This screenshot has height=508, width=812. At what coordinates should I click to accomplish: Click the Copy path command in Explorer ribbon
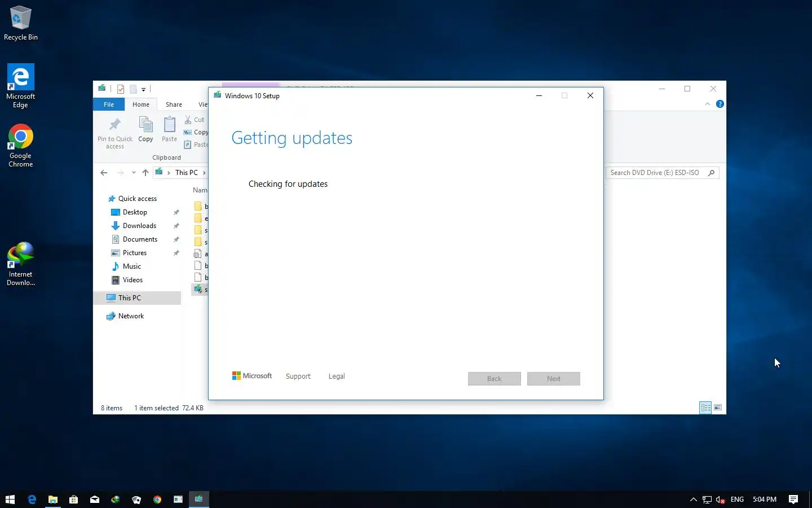pyautogui.click(x=196, y=132)
